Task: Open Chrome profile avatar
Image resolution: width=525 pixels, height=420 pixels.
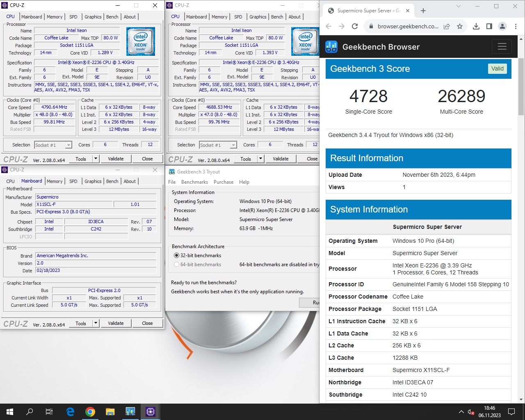Action: pos(502,26)
